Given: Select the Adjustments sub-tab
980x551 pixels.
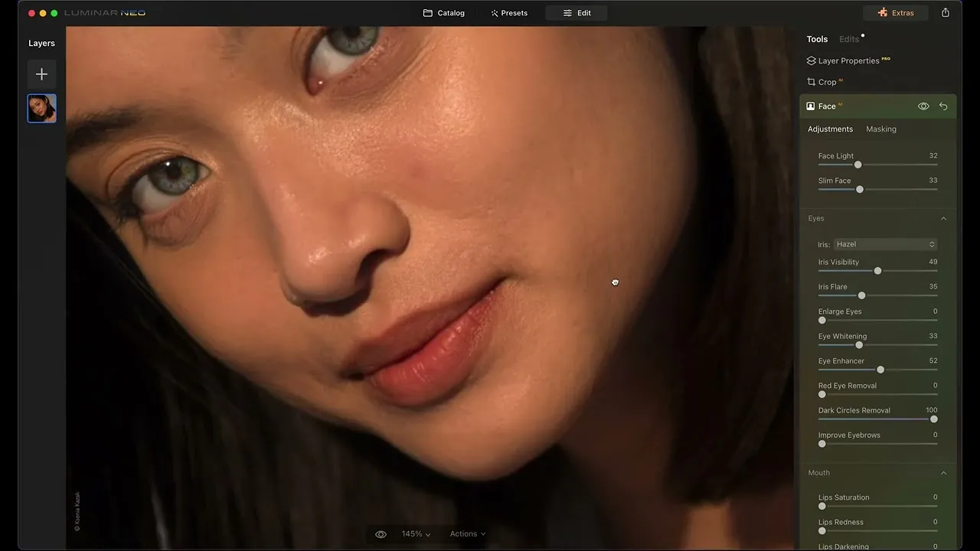Looking at the screenshot, I should point(830,129).
